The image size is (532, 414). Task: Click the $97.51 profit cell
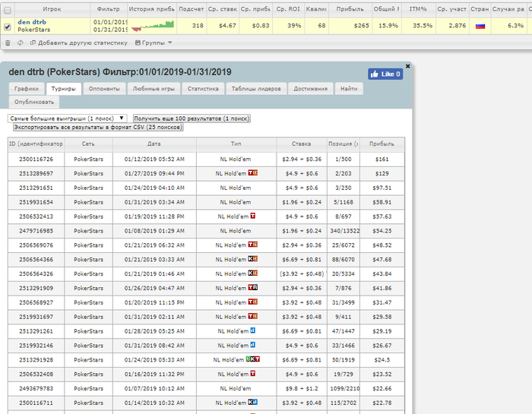click(x=382, y=188)
